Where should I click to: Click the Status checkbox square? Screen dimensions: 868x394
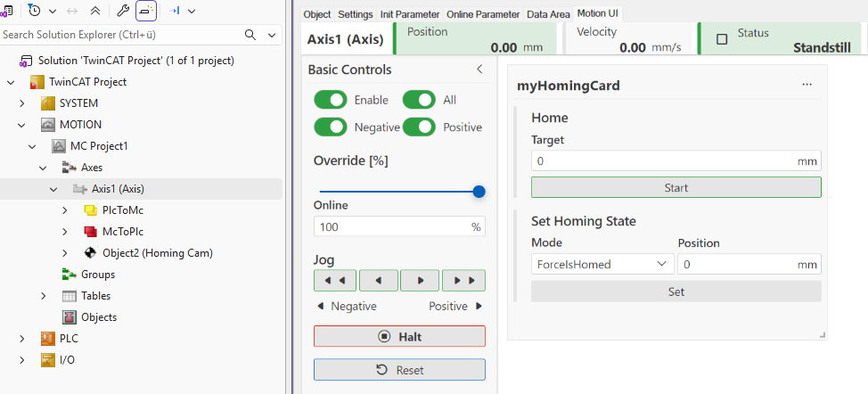click(x=722, y=39)
